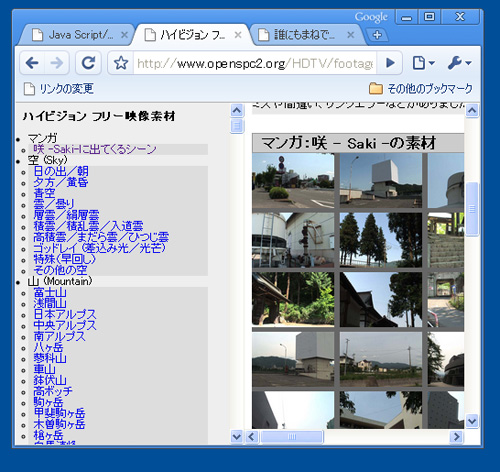Viewport: 500px width, 472px height.
Task: Open the 蓼科山 link
Action: pos(50,359)
